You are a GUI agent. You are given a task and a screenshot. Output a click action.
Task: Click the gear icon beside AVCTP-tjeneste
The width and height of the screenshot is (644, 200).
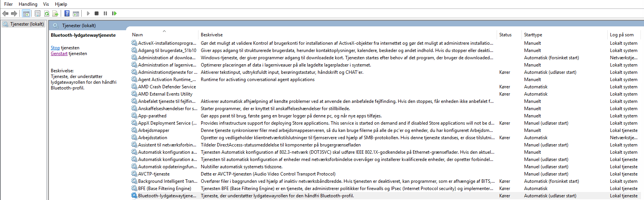(134, 174)
